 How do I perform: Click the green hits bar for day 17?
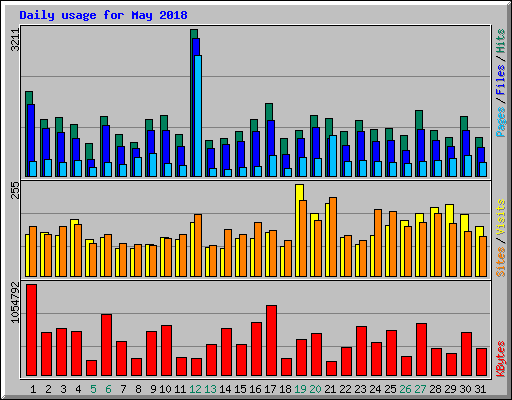269,111
